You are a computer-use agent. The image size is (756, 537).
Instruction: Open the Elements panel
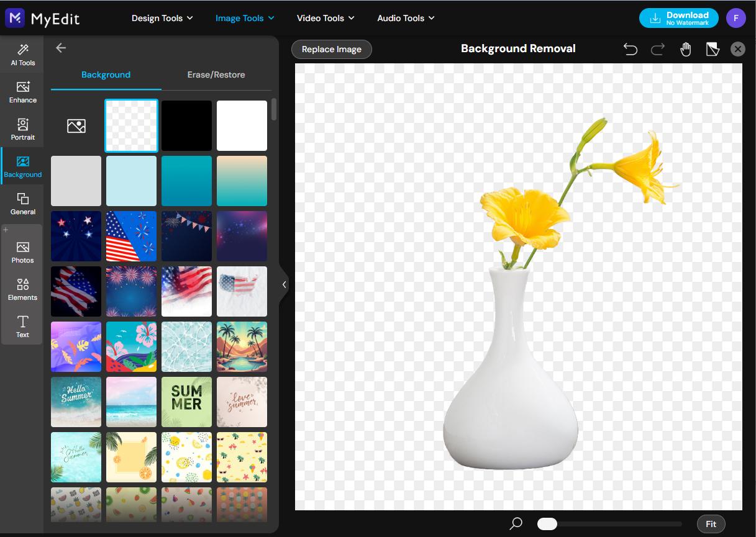(22, 289)
